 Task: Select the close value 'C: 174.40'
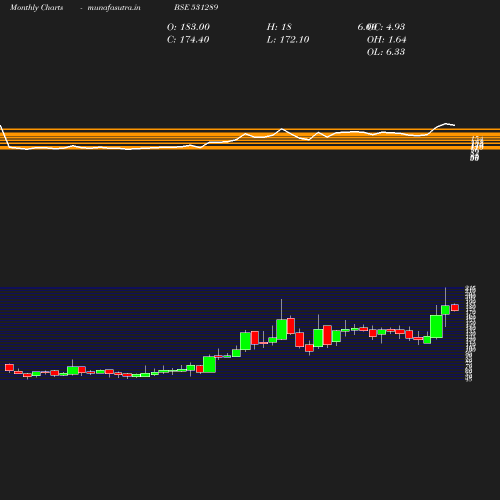[x=188, y=40]
